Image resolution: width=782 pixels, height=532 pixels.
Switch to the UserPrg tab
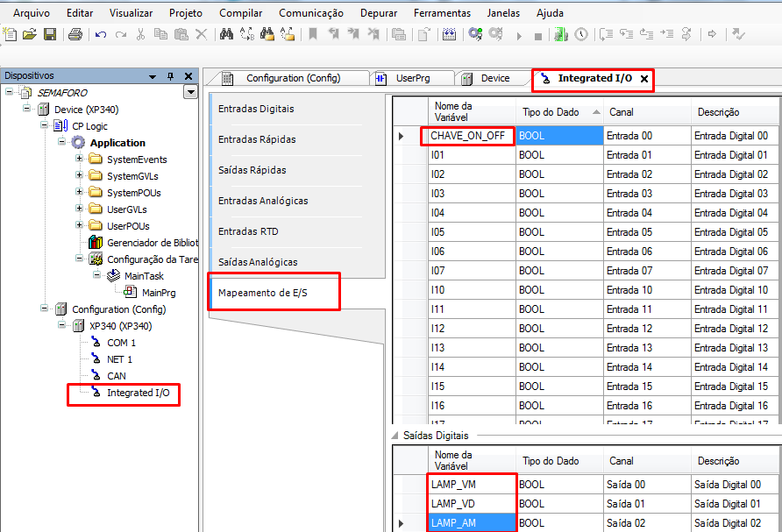(x=412, y=78)
